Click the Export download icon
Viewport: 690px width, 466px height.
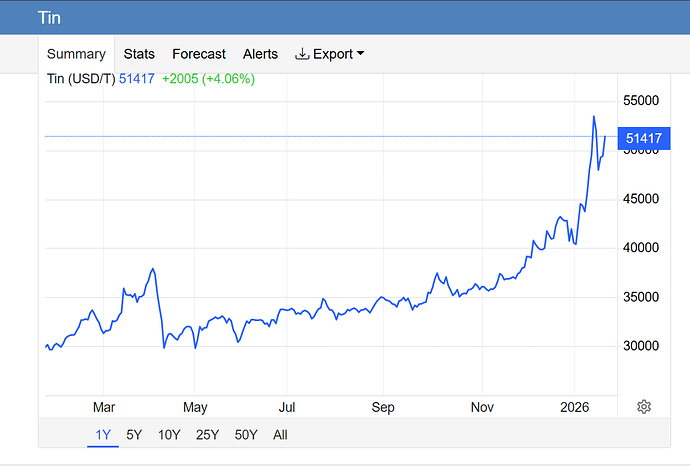(302, 54)
